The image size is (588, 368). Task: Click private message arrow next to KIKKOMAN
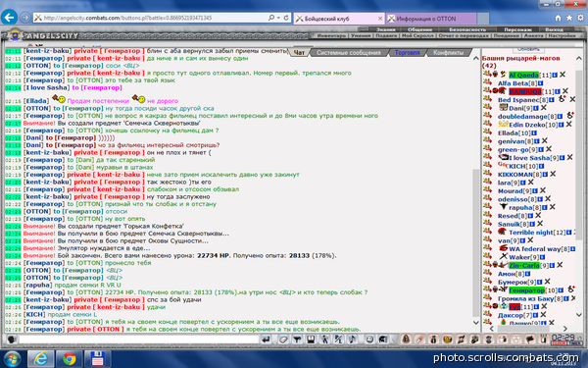click(487, 174)
